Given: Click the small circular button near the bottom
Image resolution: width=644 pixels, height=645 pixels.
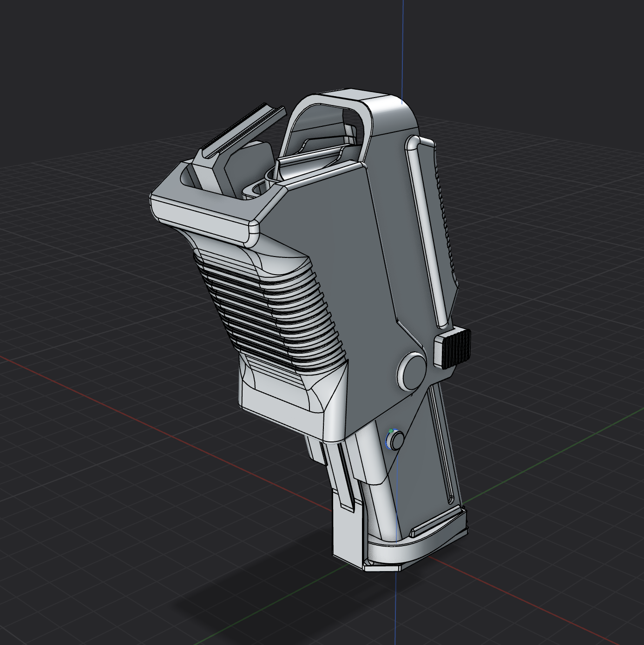Looking at the screenshot, I should coord(397,439).
